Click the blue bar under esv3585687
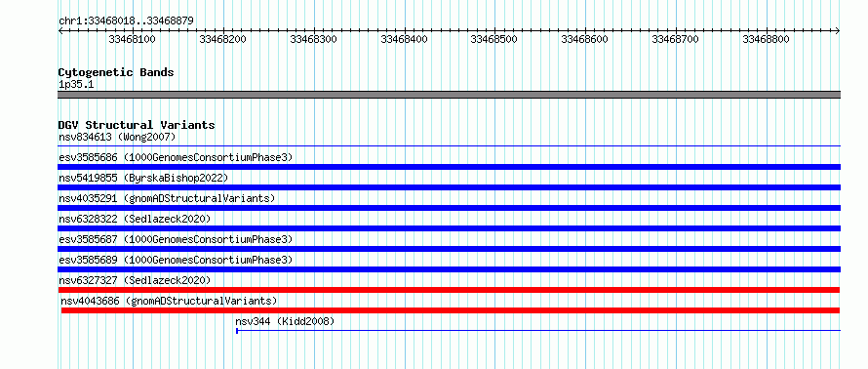The width and height of the screenshot is (868, 369). click(x=450, y=249)
